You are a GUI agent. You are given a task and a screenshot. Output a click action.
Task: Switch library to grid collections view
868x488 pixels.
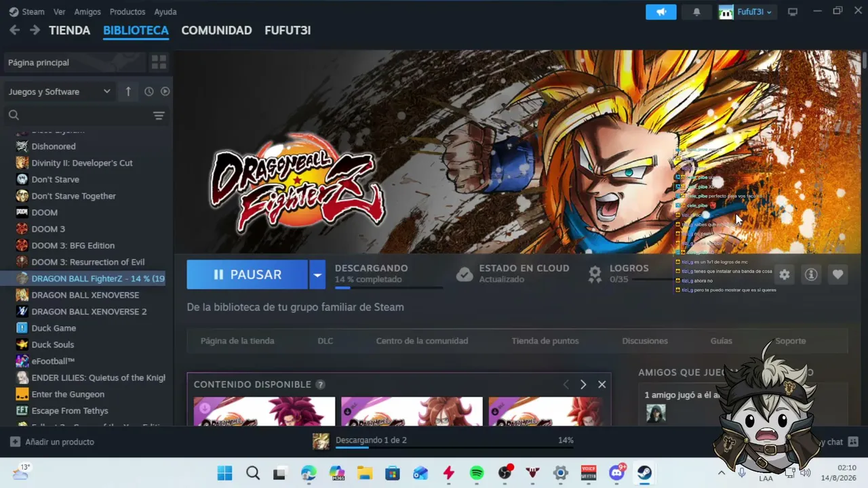pos(159,62)
